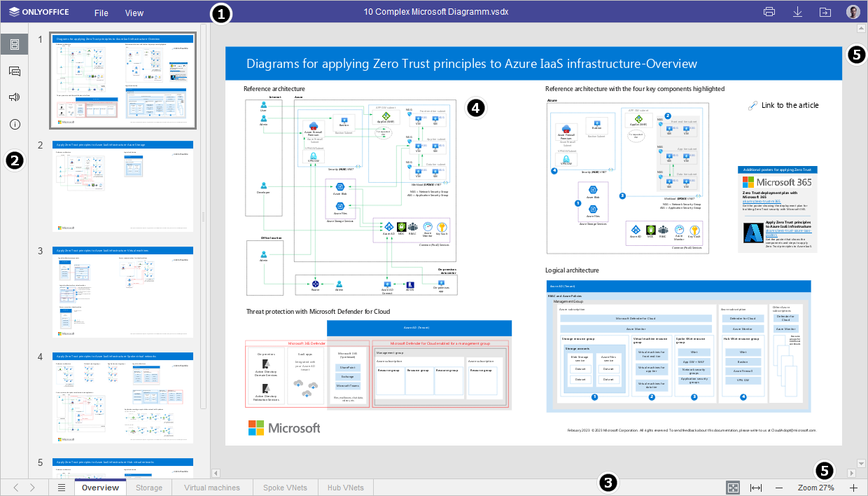Zoom out using the minus icon
Image resolution: width=868 pixels, height=496 pixels.
click(779, 486)
